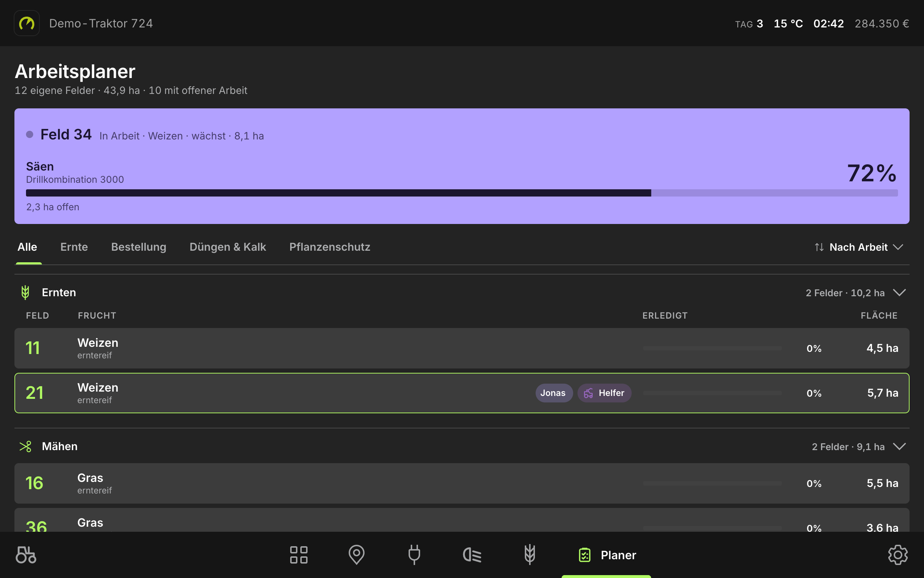Click the FRUCHT column header
Screen dimensions: 924x578
[97, 316]
